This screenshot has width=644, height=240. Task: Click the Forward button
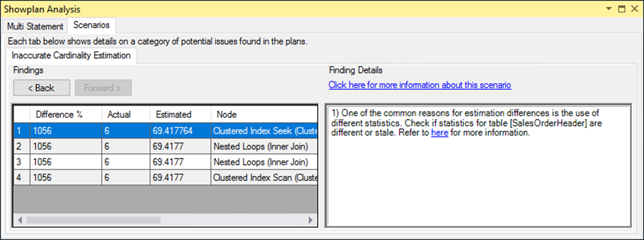click(x=103, y=88)
